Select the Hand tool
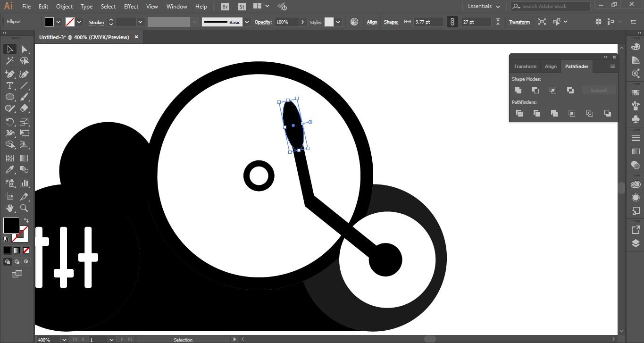The width and height of the screenshot is (644, 343). pyautogui.click(x=9, y=208)
